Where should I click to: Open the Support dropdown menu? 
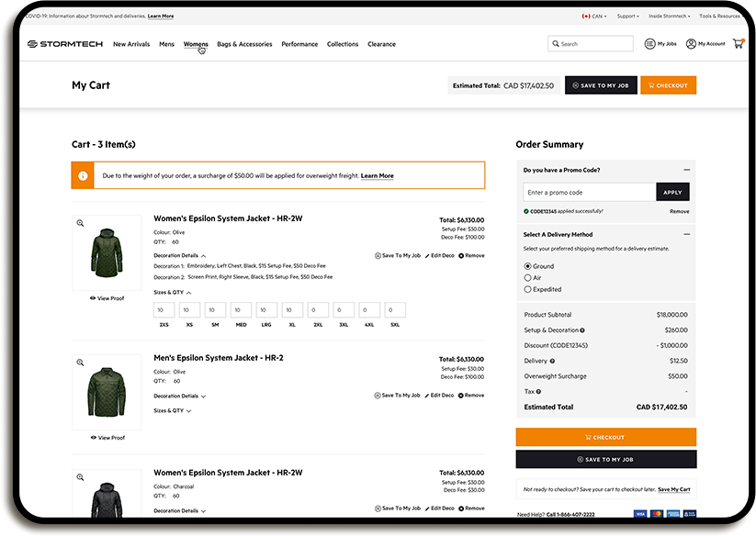(x=627, y=16)
